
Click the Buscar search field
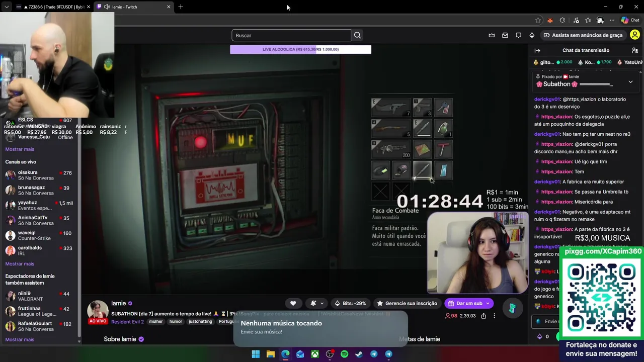[x=291, y=35]
